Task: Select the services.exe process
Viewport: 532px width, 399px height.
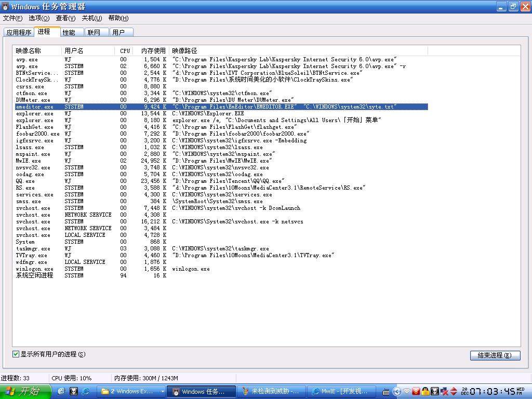Action: [221, 194]
